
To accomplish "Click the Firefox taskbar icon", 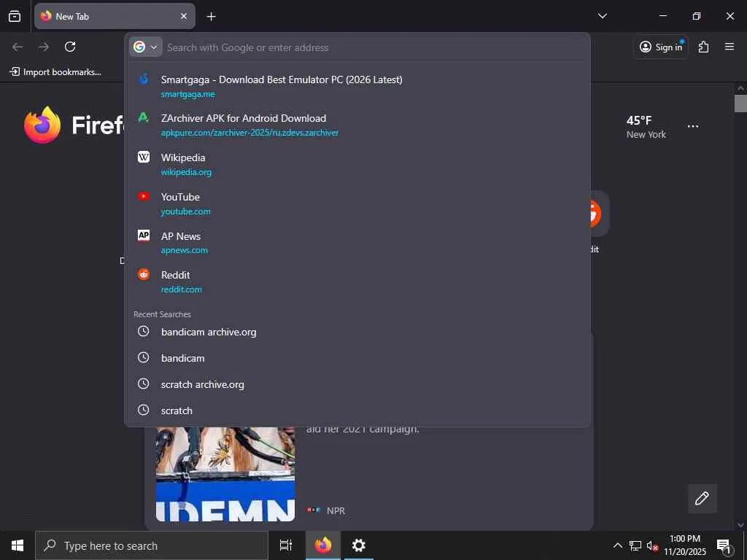I will (x=323, y=545).
